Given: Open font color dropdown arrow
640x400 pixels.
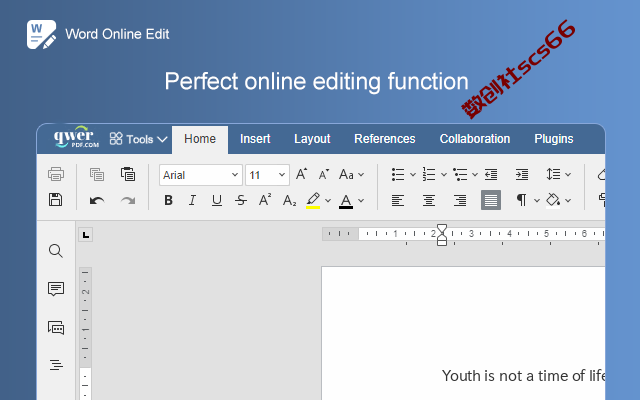Looking at the screenshot, I should click(x=361, y=201).
